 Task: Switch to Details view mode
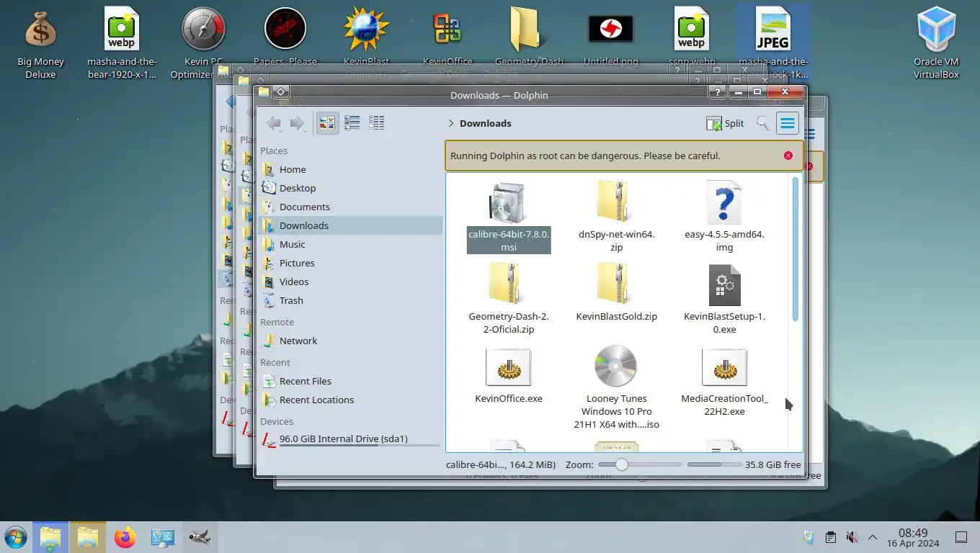click(x=376, y=123)
